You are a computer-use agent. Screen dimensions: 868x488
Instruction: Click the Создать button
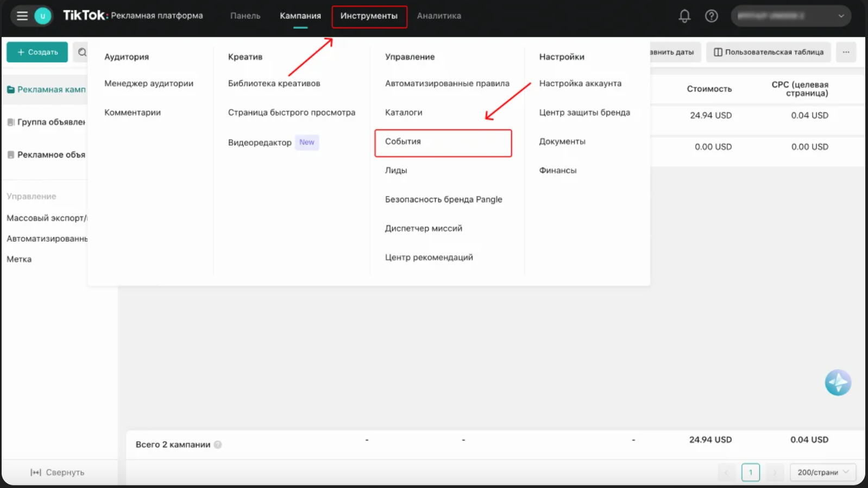37,52
